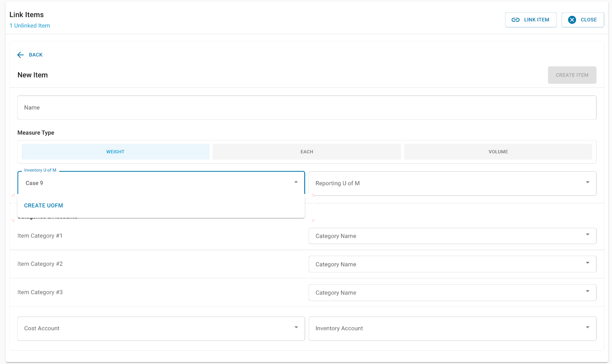Click the chain link icon
This screenshot has width=612, height=364.
point(516,20)
